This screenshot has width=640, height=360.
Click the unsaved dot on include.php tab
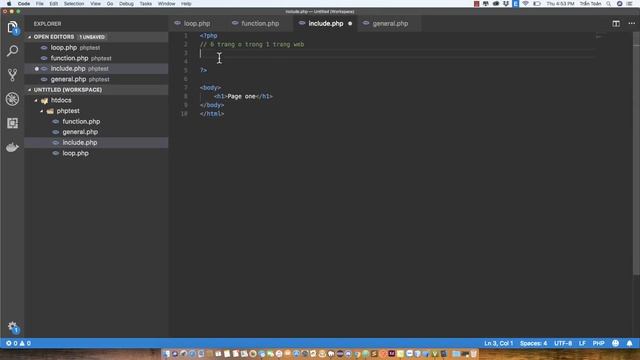[x=350, y=24]
